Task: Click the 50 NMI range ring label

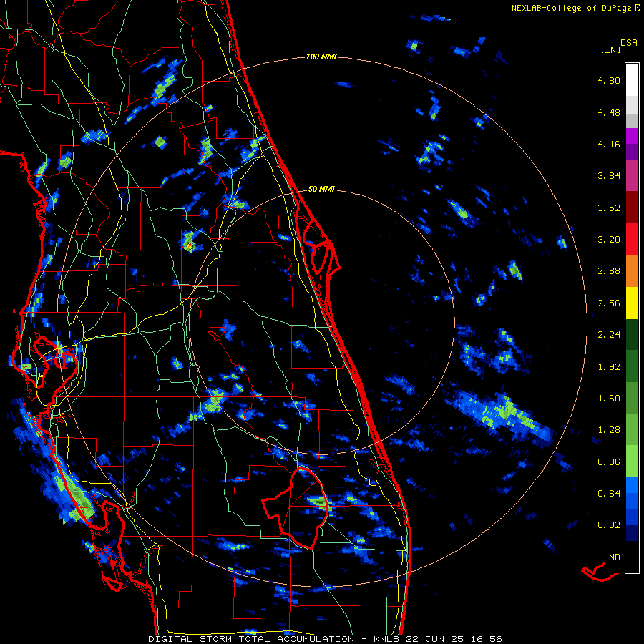Action: 321,190
